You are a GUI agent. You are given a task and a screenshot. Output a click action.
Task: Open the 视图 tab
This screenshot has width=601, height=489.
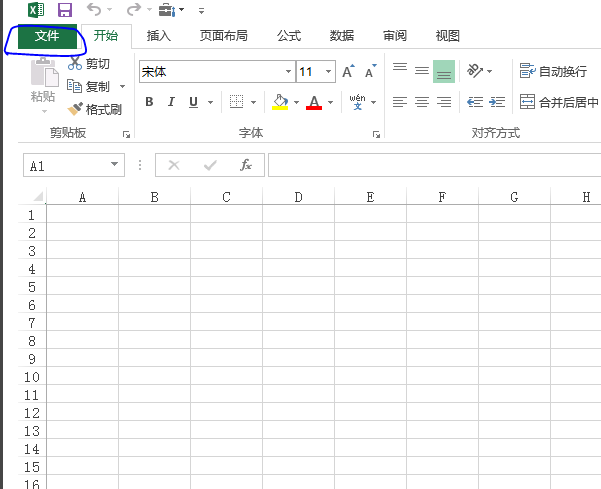(x=448, y=36)
